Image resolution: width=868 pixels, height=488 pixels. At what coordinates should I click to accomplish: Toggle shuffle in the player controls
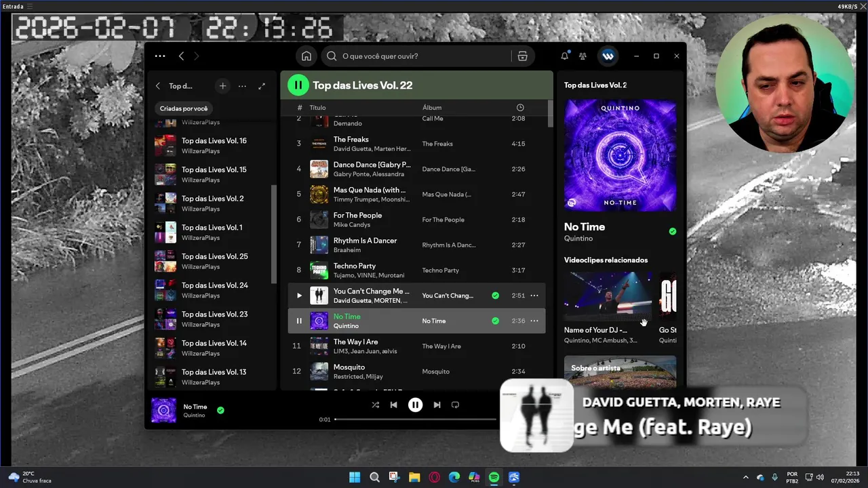coord(375,405)
